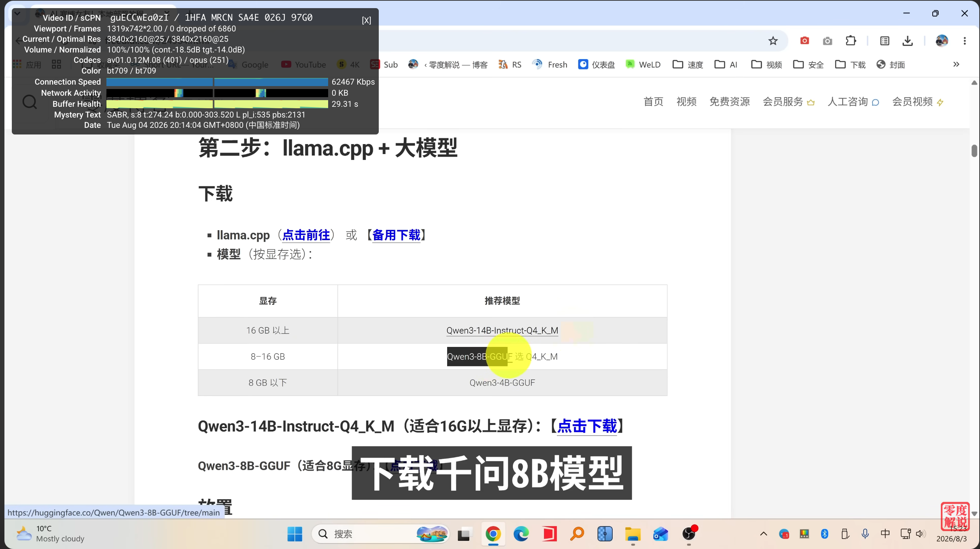Open 会员视频 navigation item

918,102
